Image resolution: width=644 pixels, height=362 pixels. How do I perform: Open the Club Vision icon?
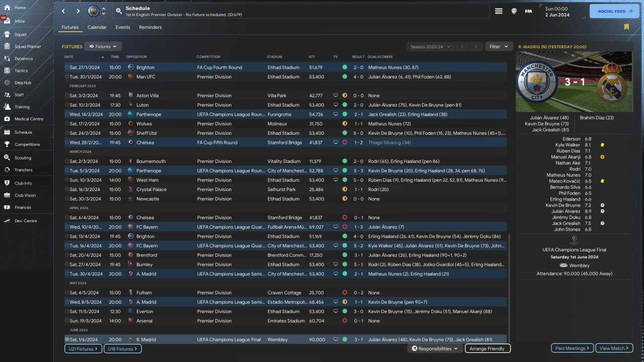point(7,195)
